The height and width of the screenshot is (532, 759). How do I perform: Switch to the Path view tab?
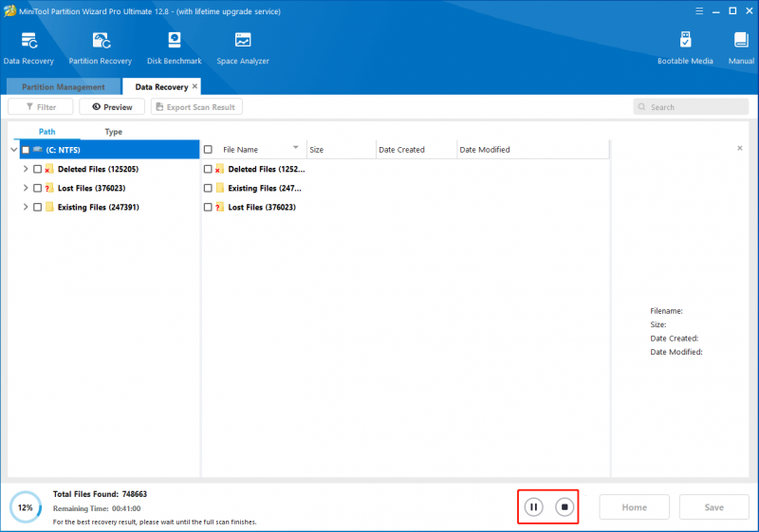click(x=46, y=132)
